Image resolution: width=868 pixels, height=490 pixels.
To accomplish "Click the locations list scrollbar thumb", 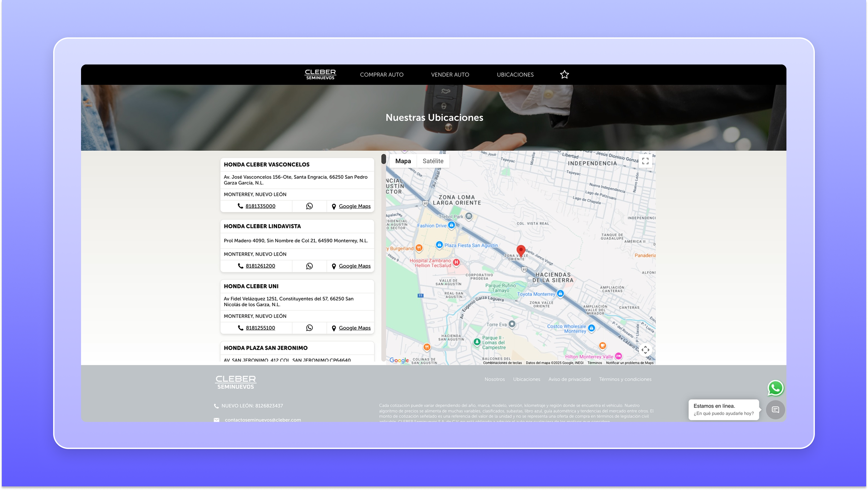I will pyautogui.click(x=384, y=159).
